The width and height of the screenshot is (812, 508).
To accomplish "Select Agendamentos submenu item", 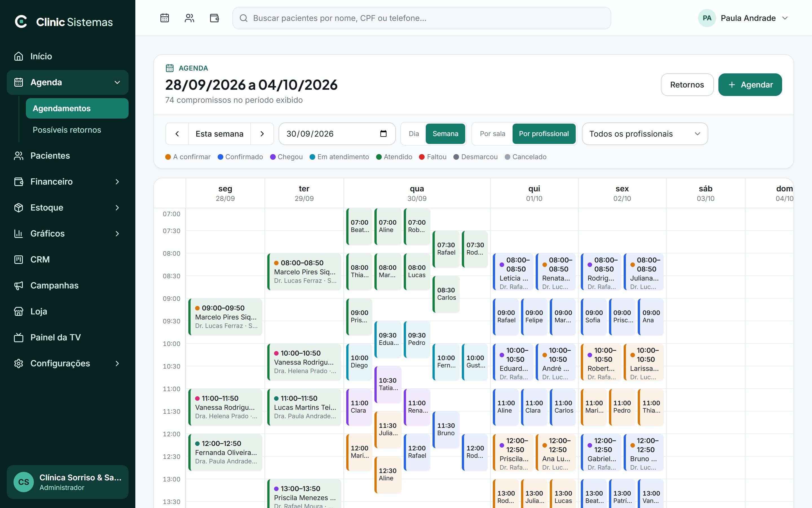I will click(77, 108).
